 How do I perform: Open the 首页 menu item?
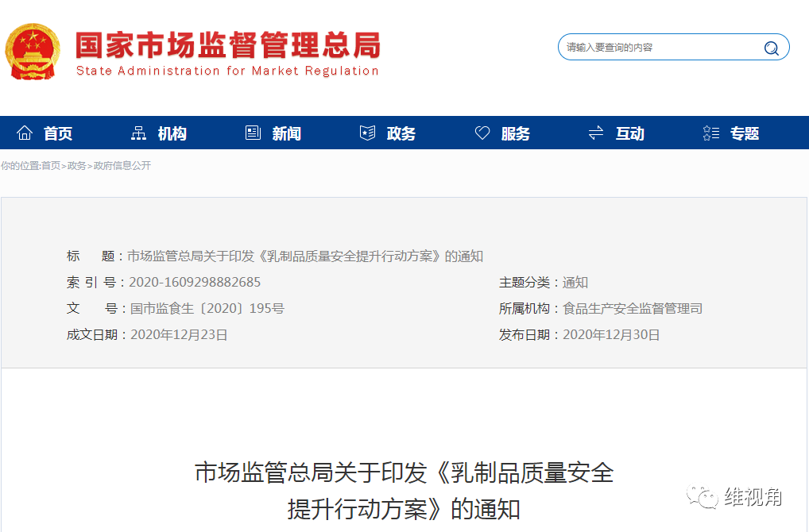point(60,133)
